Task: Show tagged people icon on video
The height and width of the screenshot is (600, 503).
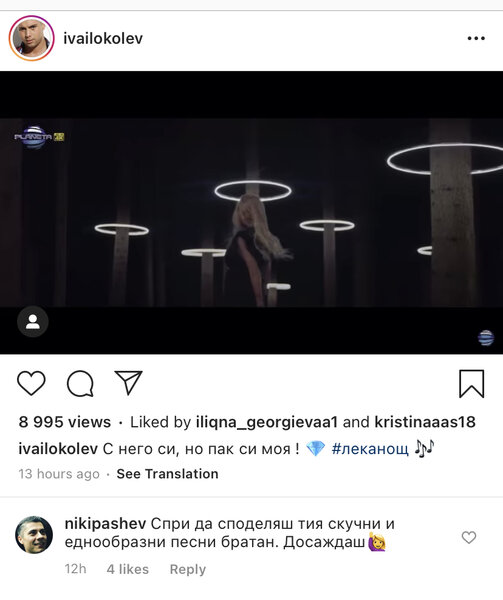Action: (33, 321)
